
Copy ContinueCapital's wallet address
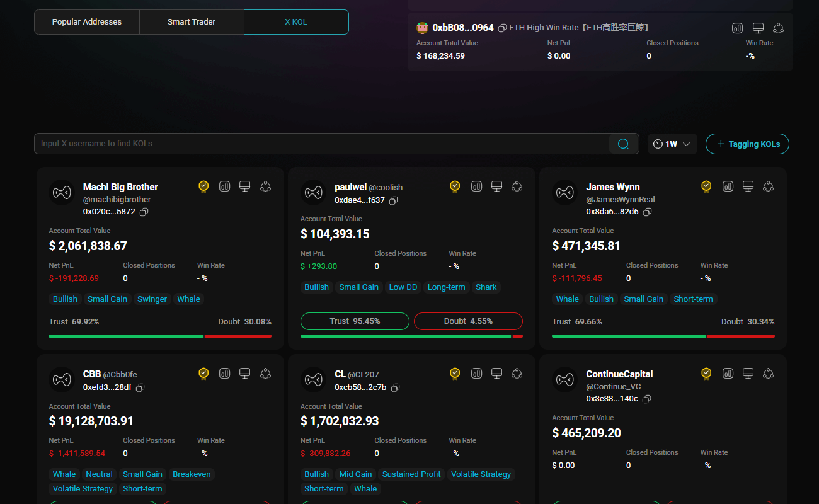coord(647,399)
